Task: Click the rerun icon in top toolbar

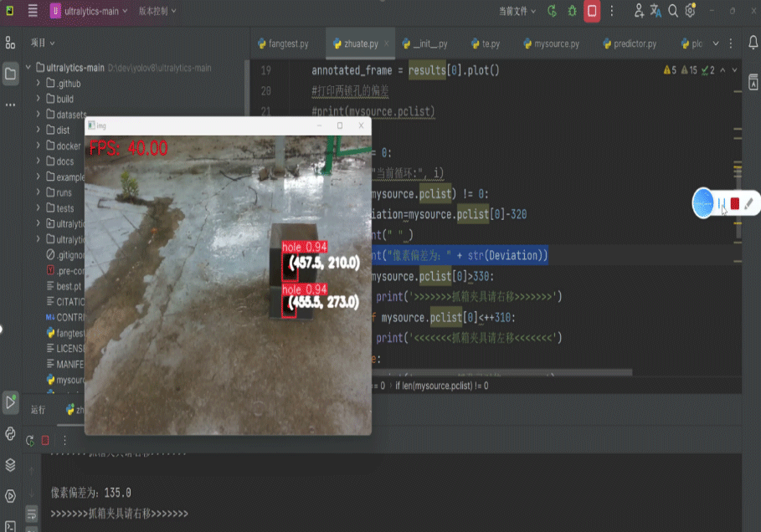Action: [x=552, y=11]
